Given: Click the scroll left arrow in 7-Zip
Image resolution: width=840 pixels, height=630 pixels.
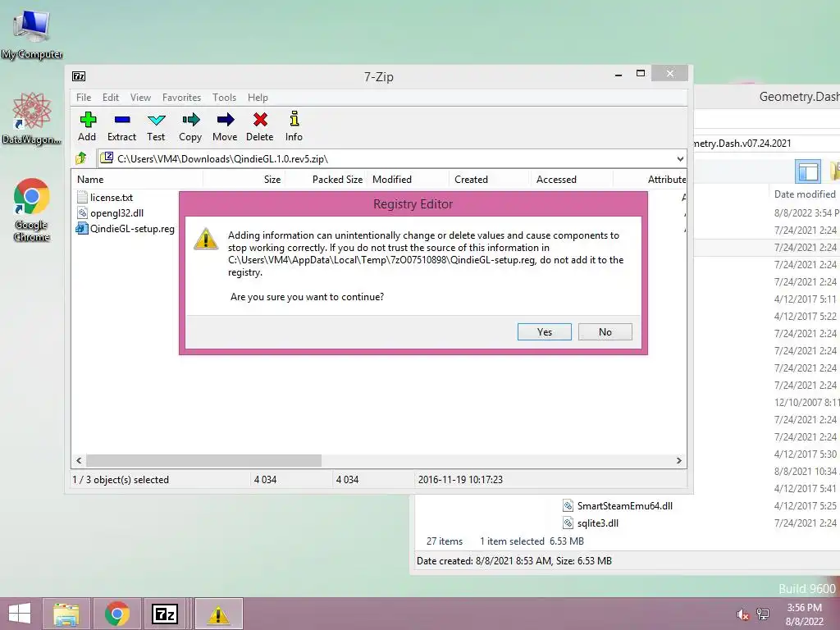Looking at the screenshot, I should [x=80, y=461].
